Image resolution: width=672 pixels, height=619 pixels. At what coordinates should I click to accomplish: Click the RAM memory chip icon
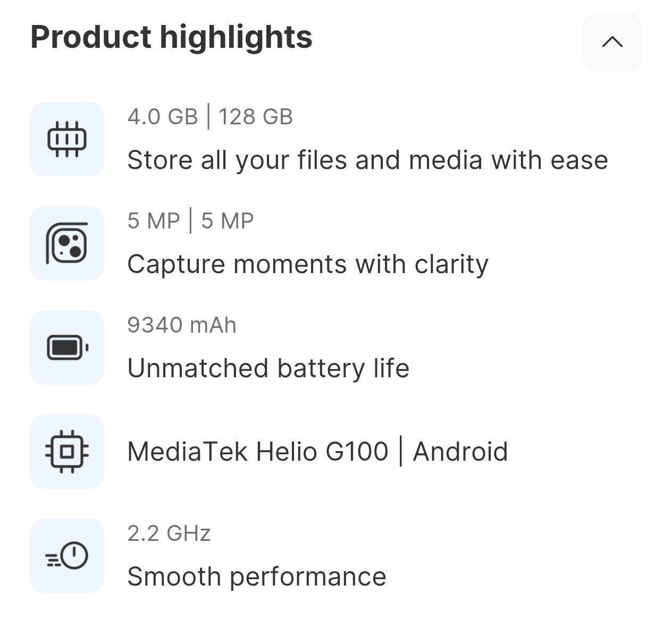(67, 139)
